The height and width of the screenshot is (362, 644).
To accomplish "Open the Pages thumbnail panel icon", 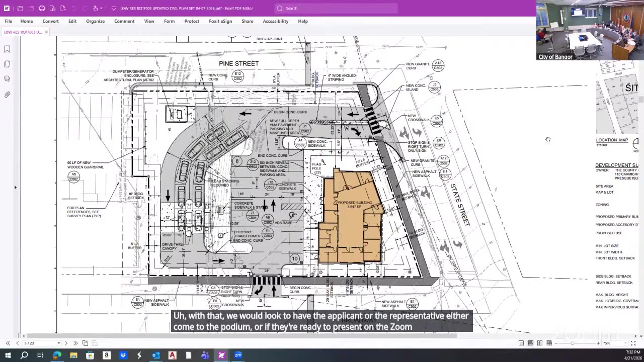I will tap(7, 64).
